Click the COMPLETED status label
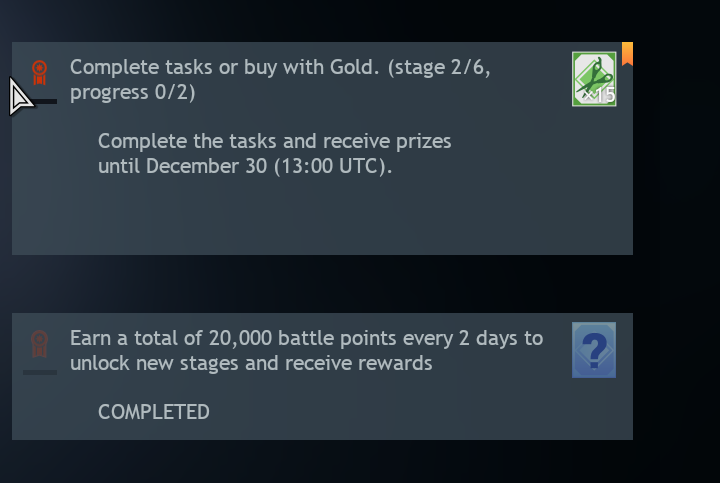The image size is (720, 483). (154, 412)
